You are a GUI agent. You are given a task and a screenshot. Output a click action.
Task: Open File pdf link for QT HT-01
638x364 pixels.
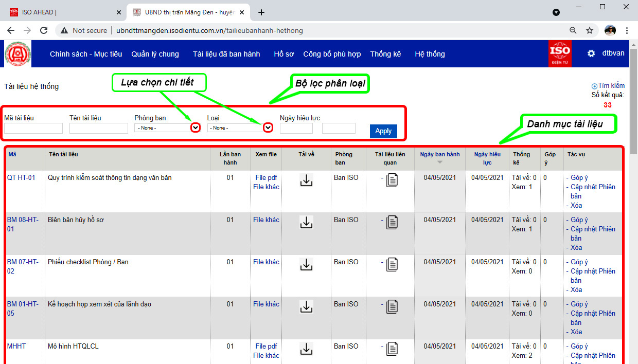266,177
